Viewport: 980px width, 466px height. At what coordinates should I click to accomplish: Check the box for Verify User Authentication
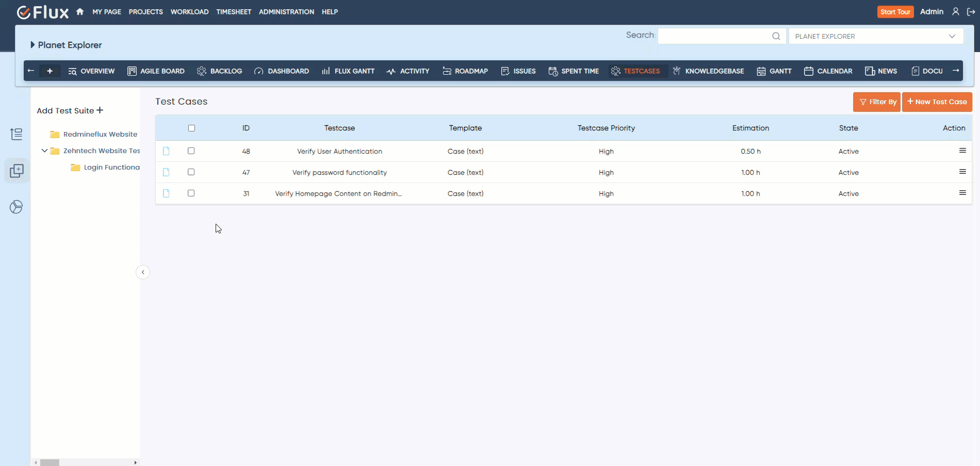point(191,151)
